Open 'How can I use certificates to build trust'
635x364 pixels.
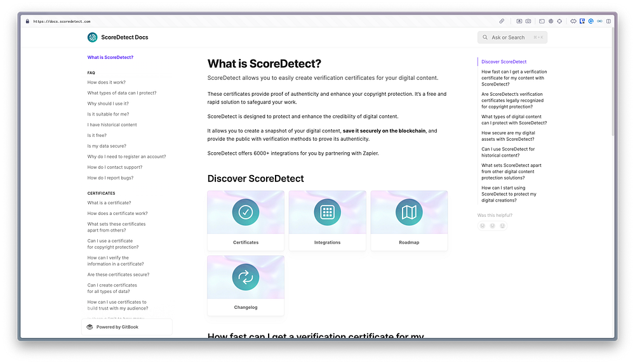pyautogui.click(x=118, y=306)
